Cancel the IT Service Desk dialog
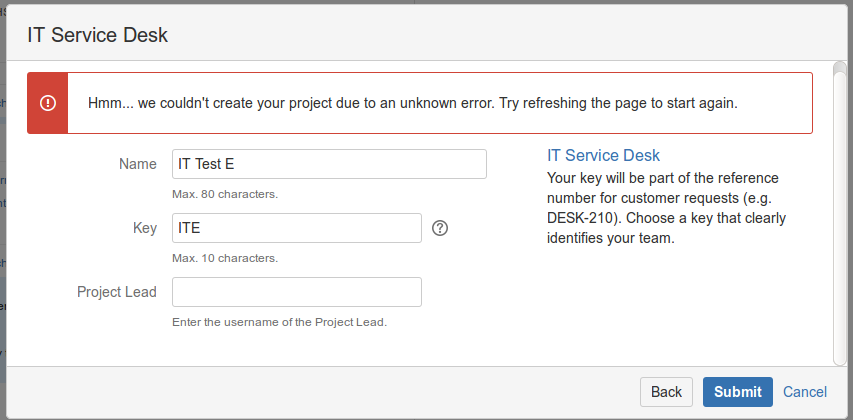The image size is (853, 420). [x=805, y=392]
